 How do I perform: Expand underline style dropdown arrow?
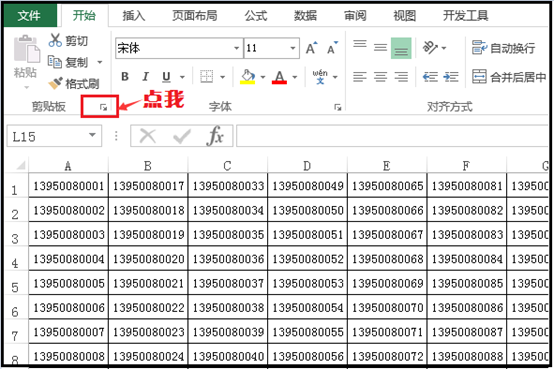[x=182, y=77]
